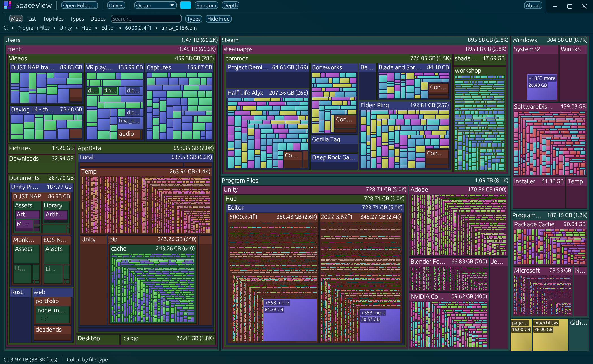Viewport: 593px width, 364px height.
Task: Select the NVIDIA Co... folder header
Action: click(x=449, y=296)
